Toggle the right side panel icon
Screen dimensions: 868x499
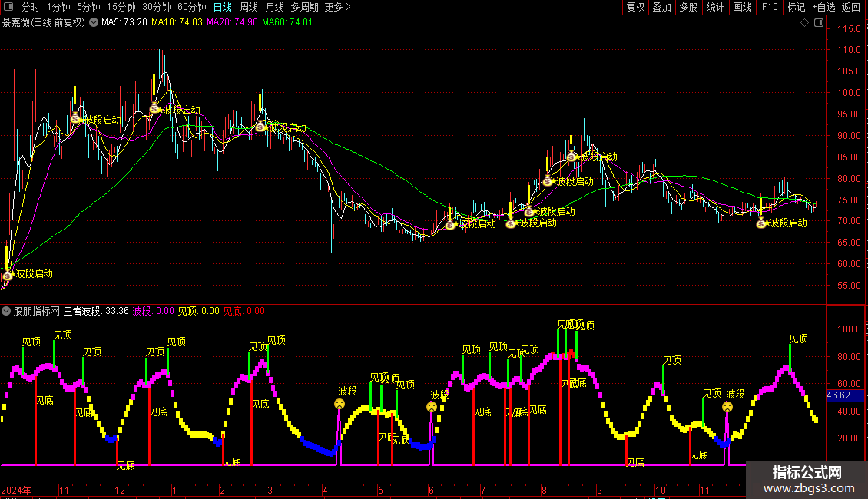[818, 23]
